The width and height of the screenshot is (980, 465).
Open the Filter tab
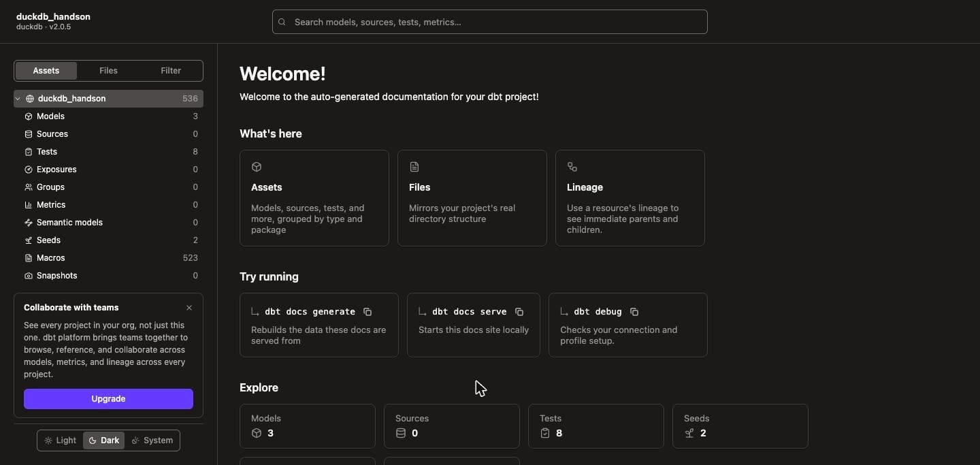pos(171,71)
